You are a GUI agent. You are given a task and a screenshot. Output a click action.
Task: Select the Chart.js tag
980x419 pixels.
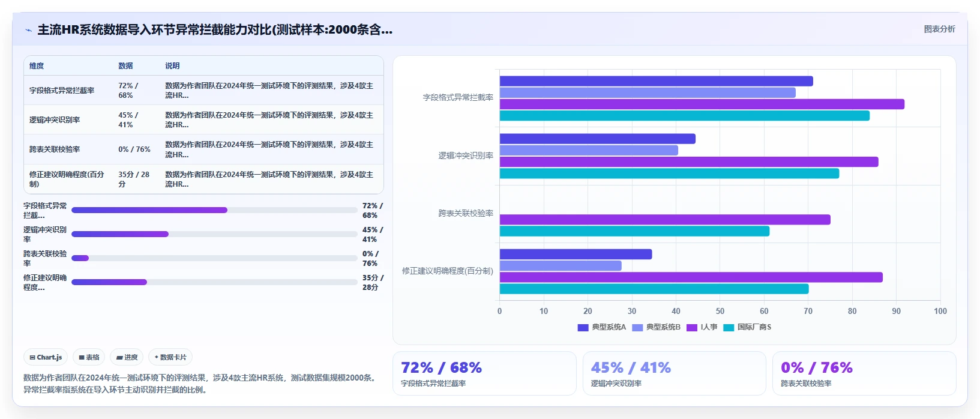(x=46, y=357)
